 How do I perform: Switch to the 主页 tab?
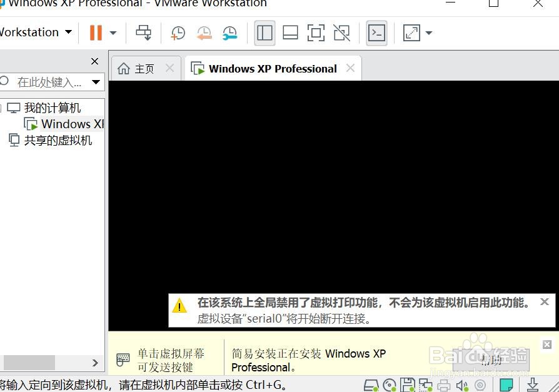[144, 68]
